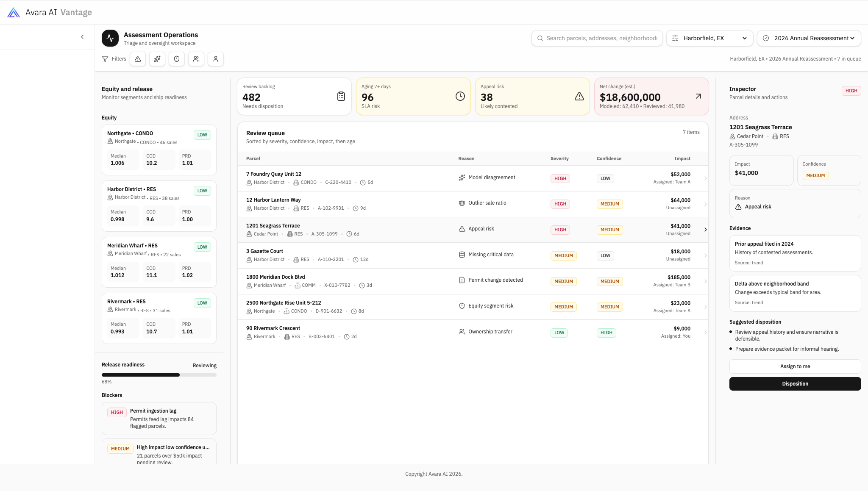Toggle the appeal risk warning filter
Screen dimensions: 868x491
138,59
